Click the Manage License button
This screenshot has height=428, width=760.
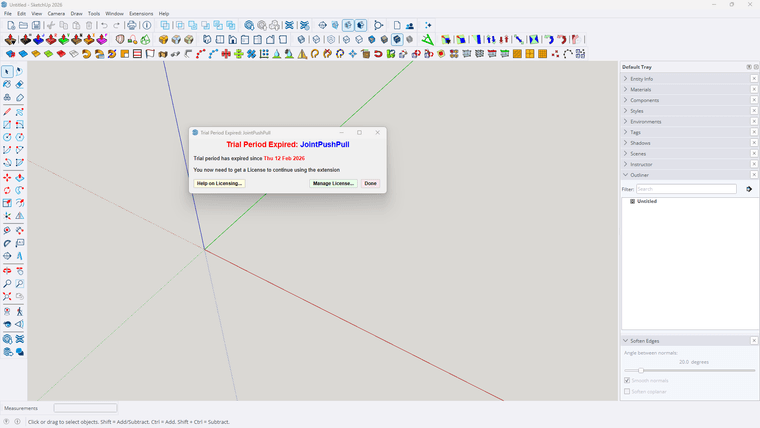[333, 183]
